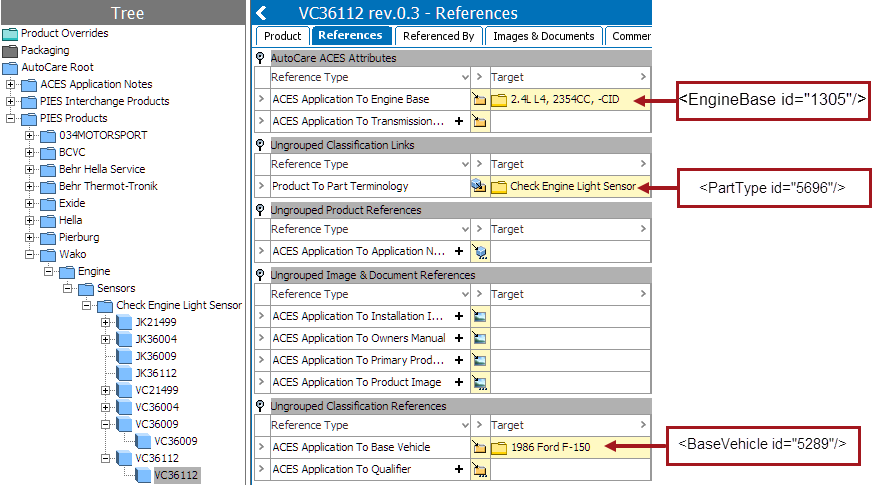Expand the Product To Part Terminology row
Viewport: 875px width, 485px height.
261,186
